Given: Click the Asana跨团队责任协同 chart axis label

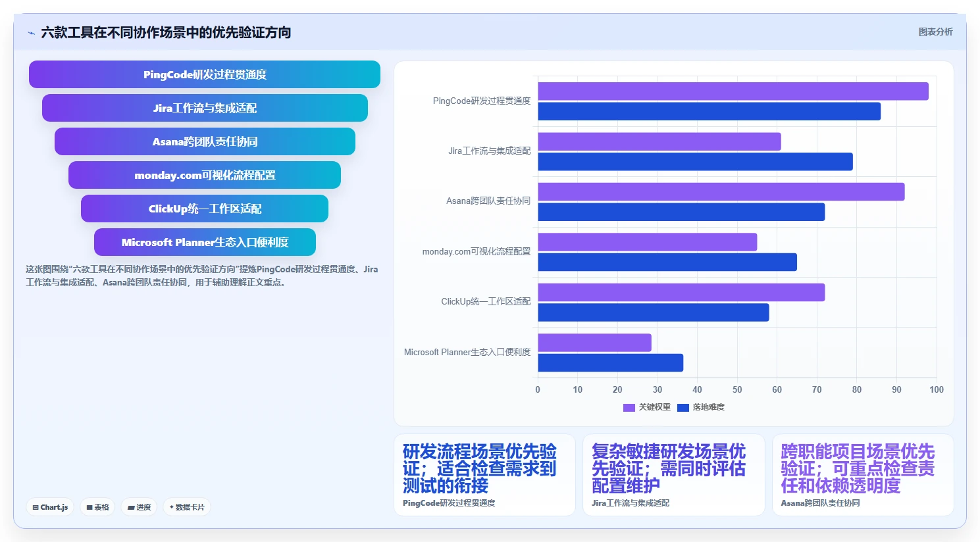Looking at the screenshot, I should [488, 201].
